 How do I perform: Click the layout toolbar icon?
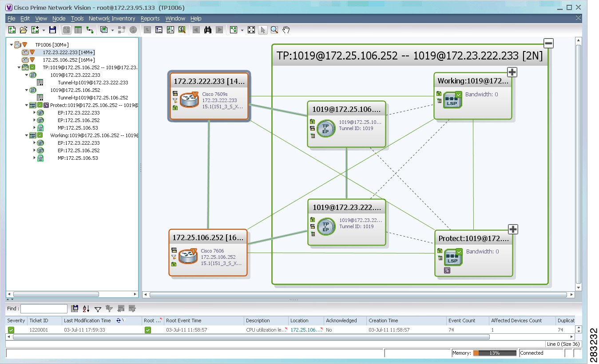(234, 30)
